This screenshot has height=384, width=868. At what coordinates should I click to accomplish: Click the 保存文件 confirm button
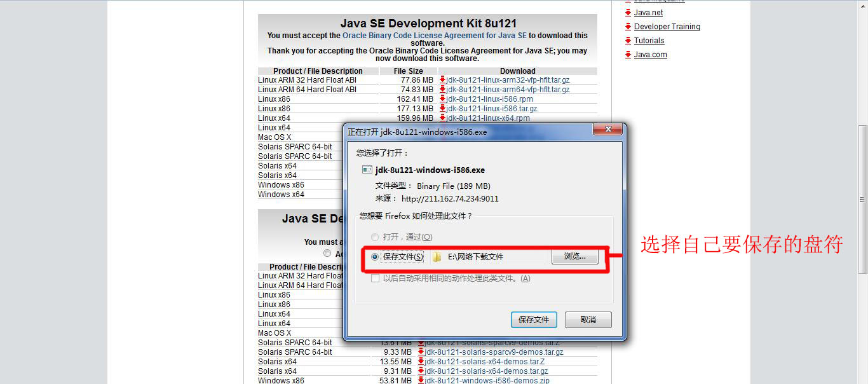coord(534,320)
